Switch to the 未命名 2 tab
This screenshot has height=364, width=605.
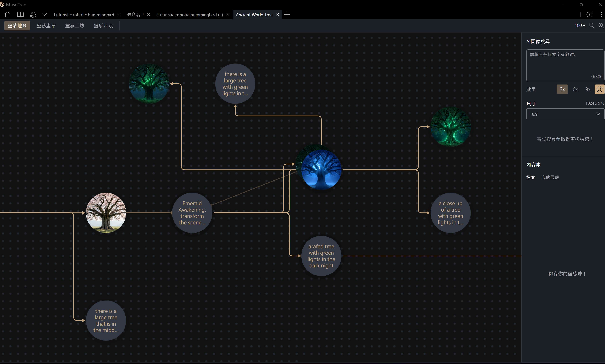(x=135, y=15)
